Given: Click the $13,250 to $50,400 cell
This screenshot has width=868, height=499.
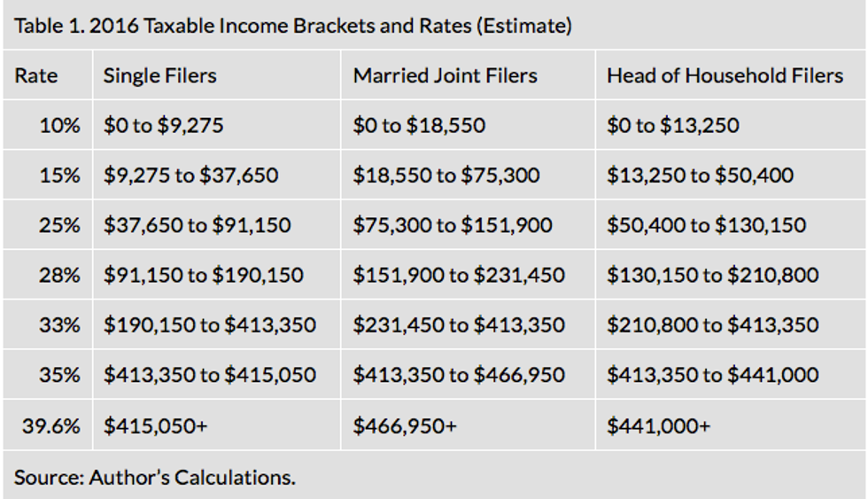Looking at the screenshot, I should point(700,175).
